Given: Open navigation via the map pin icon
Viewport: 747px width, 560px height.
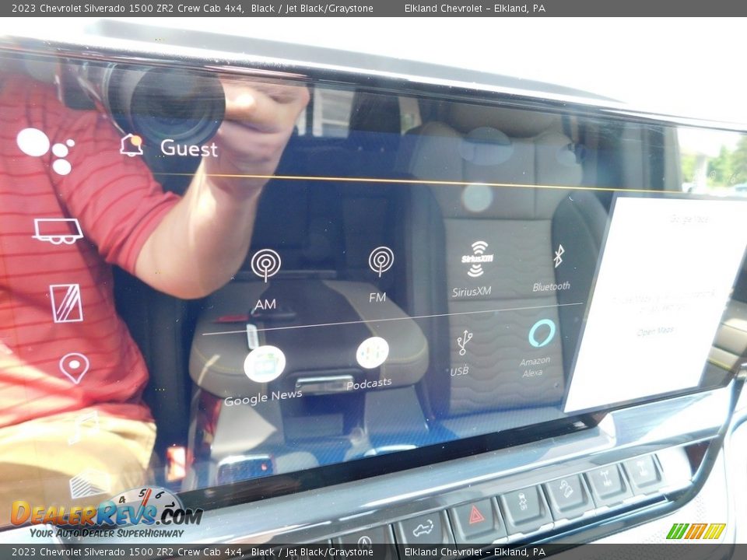Looking at the screenshot, I should point(74,368).
